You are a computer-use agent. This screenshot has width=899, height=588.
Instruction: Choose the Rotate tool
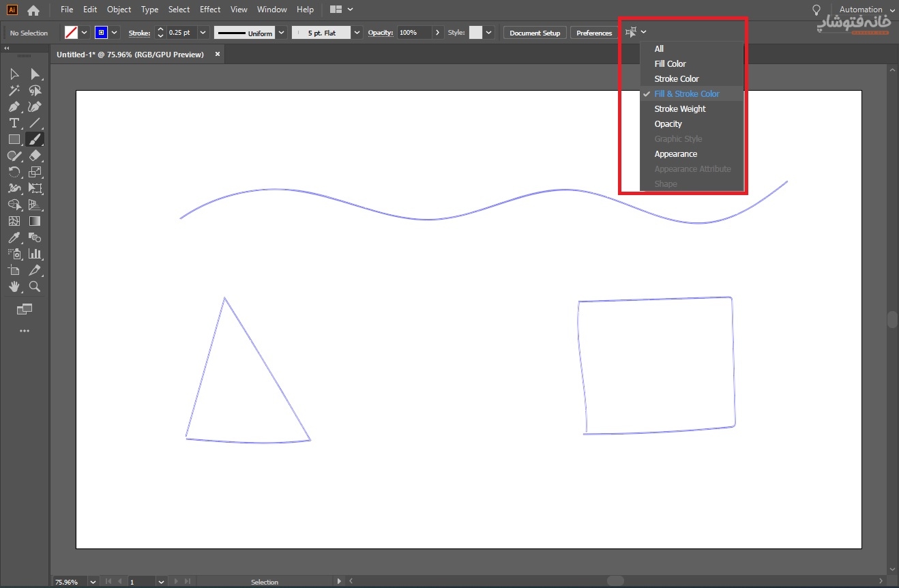(14, 172)
